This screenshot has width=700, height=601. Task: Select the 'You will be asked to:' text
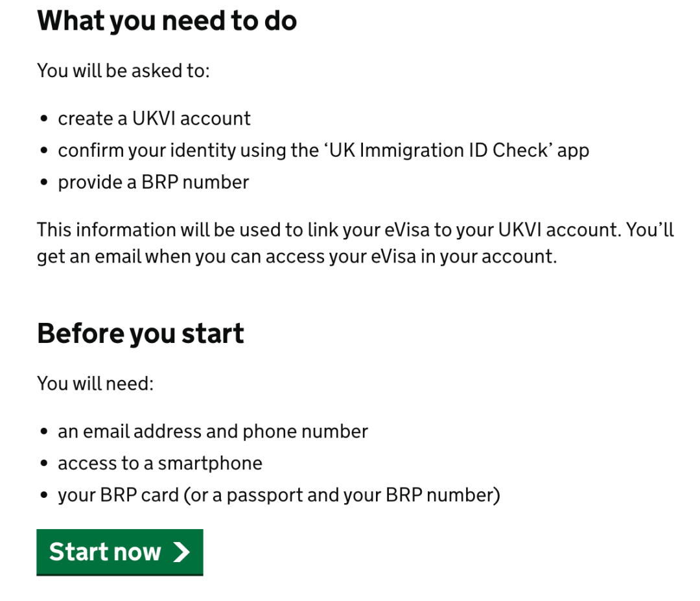tap(123, 70)
